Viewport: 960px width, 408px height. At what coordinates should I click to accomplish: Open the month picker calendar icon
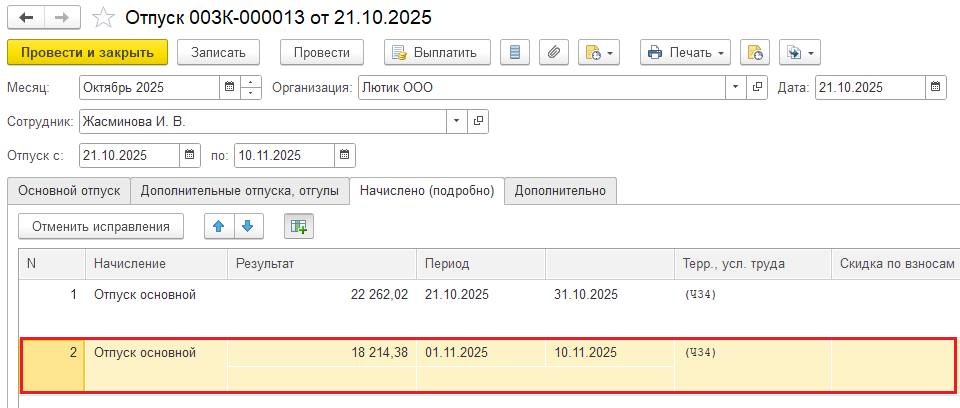coord(230,88)
